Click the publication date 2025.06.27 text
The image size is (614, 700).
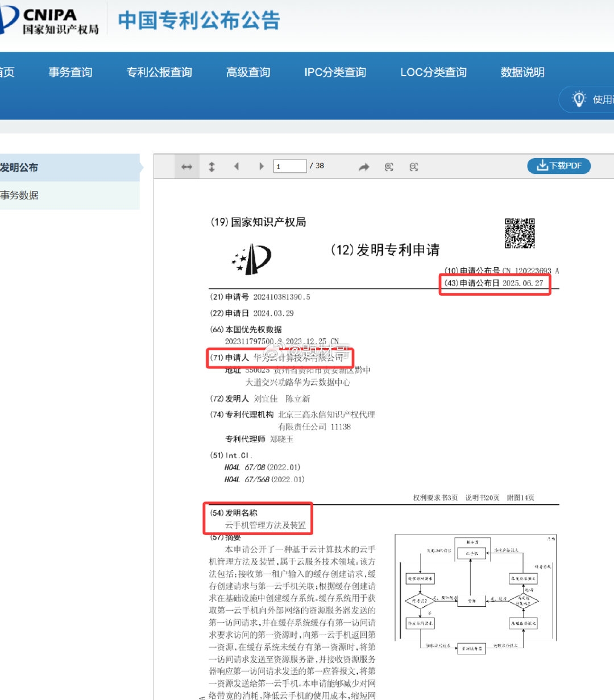[x=522, y=283]
